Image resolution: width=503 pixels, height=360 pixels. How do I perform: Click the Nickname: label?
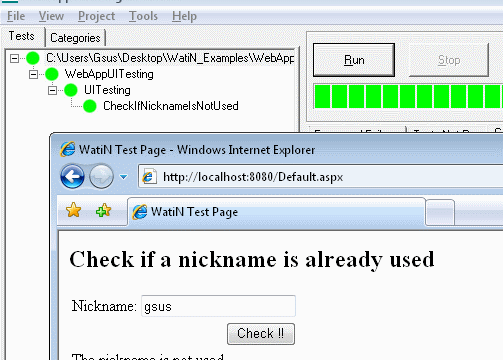click(x=104, y=306)
